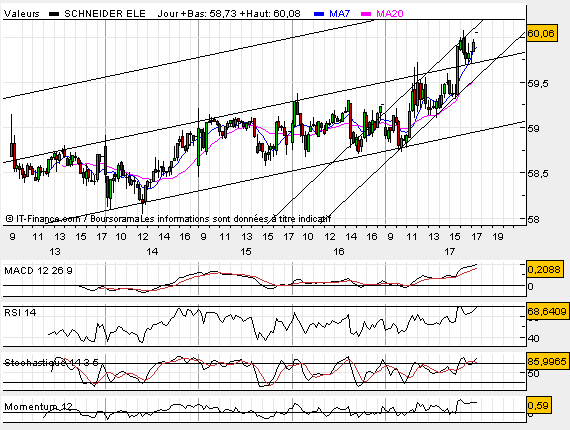The height and width of the screenshot is (430, 570).
Task: Click the yellow 60,06 price badge
Action: [542, 34]
